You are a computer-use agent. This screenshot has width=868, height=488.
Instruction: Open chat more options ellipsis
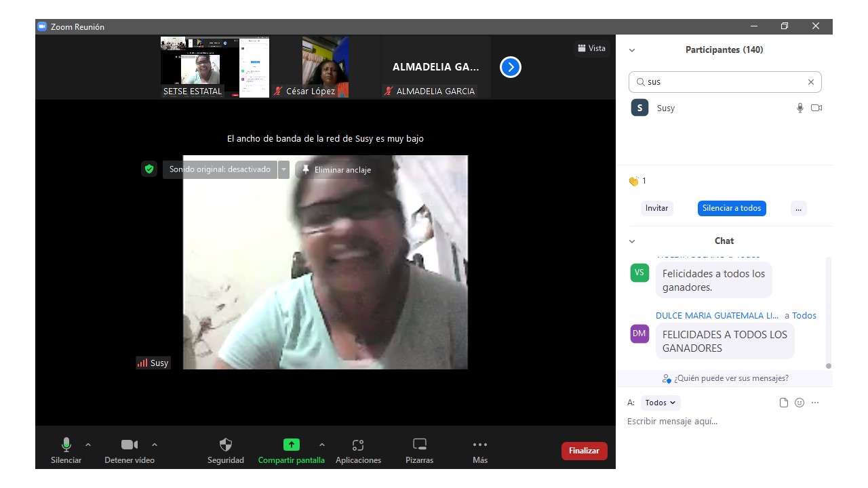[x=815, y=403]
